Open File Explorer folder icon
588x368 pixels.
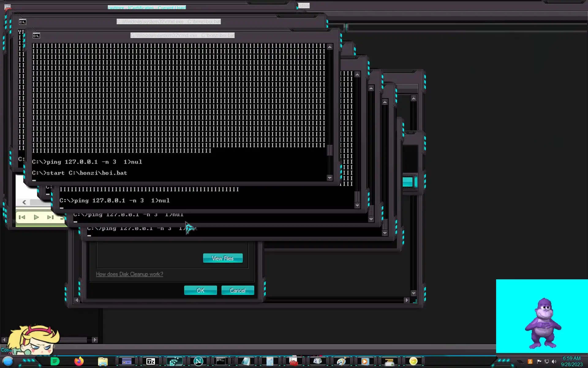[103, 362]
